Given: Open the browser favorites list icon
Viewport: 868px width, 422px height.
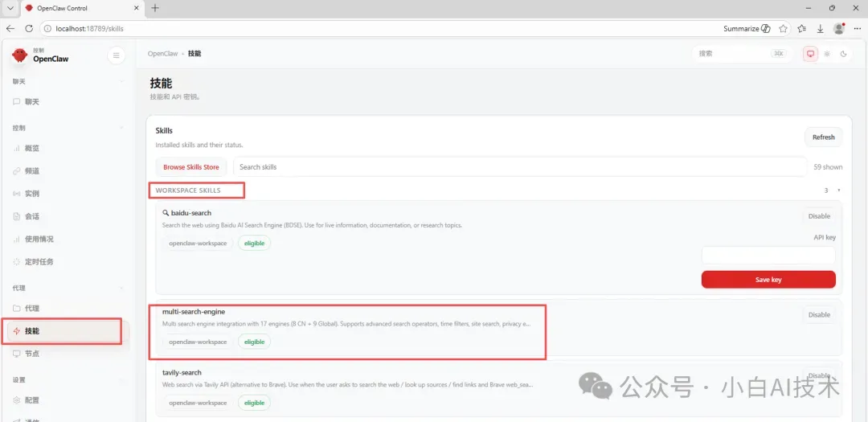Looking at the screenshot, I should pyautogui.click(x=801, y=28).
